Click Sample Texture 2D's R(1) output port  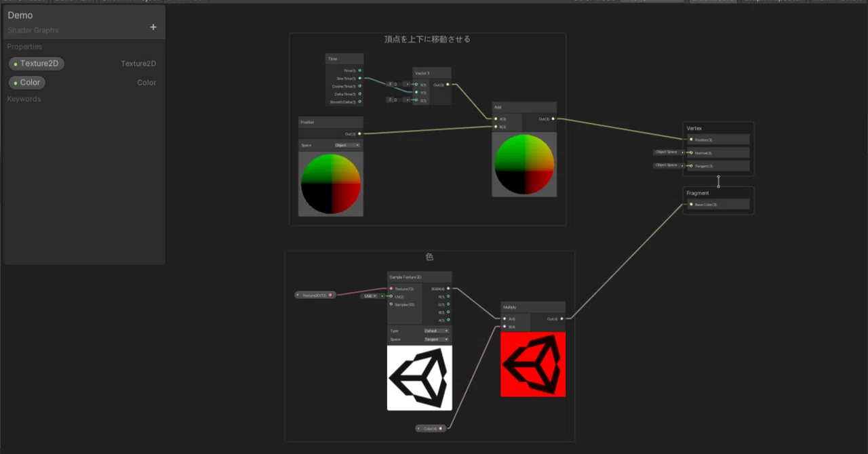448,296
